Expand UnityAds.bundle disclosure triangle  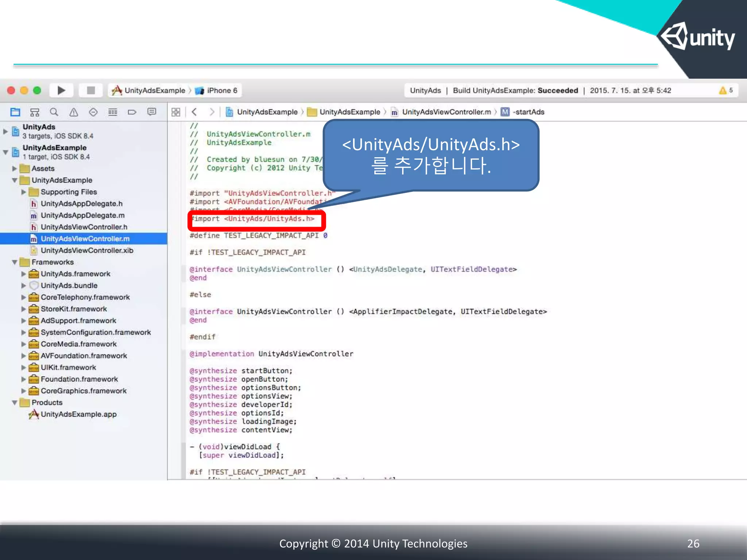[23, 285]
